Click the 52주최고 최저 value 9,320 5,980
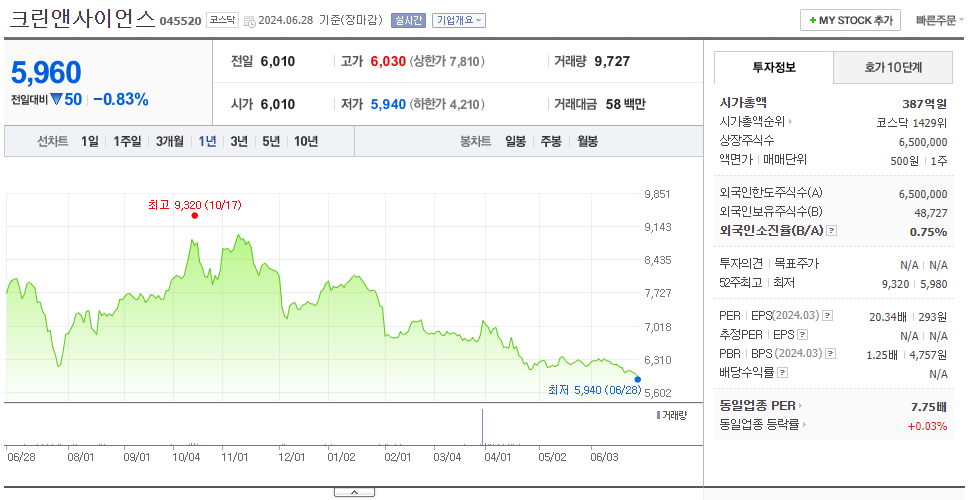 coord(914,283)
